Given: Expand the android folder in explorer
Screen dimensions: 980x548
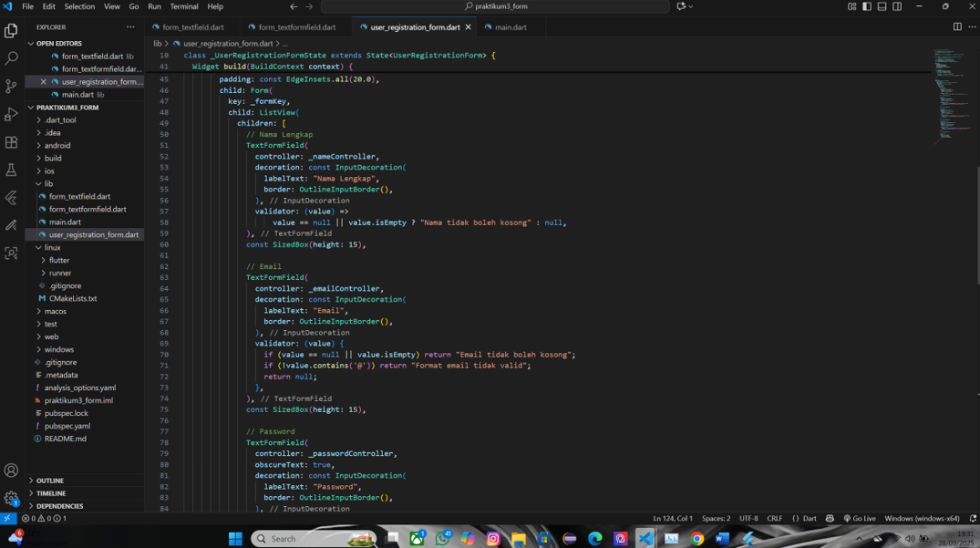Looking at the screenshot, I should click(57, 145).
